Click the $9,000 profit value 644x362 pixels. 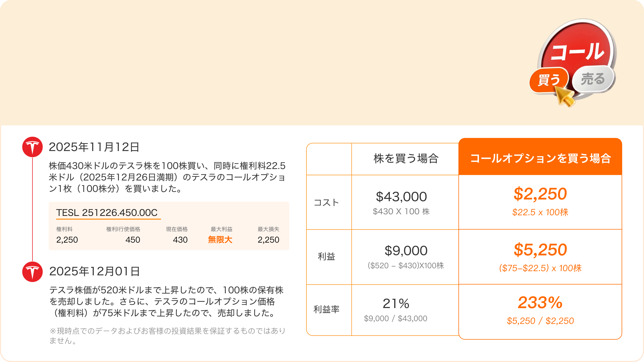pyautogui.click(x=406, y=251)
